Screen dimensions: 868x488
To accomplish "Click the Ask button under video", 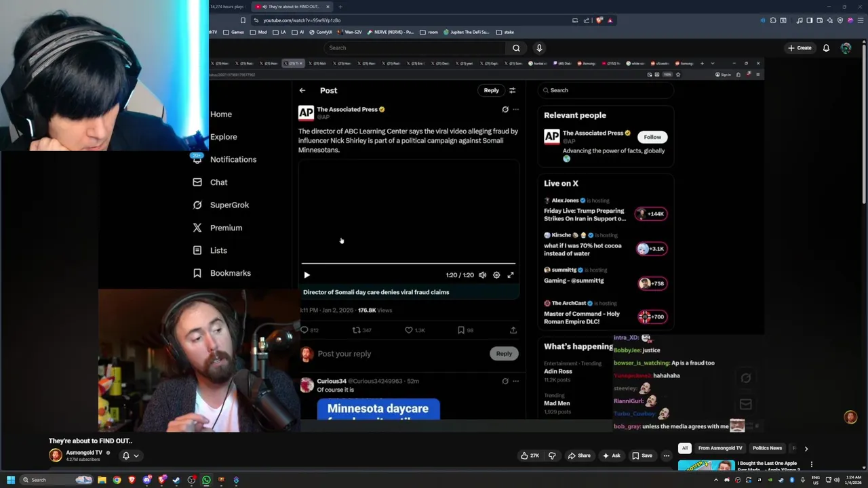I will tap(611, 455).
